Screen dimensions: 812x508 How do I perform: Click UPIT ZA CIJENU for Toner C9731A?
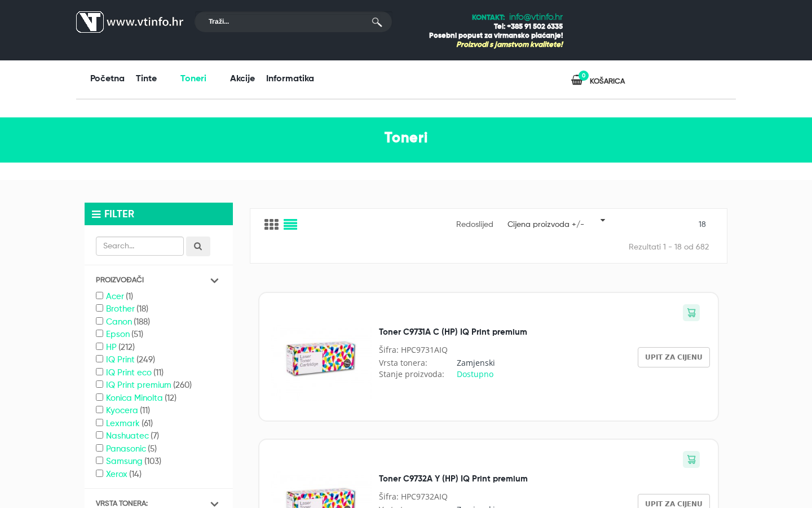click(x=674, y=357)
